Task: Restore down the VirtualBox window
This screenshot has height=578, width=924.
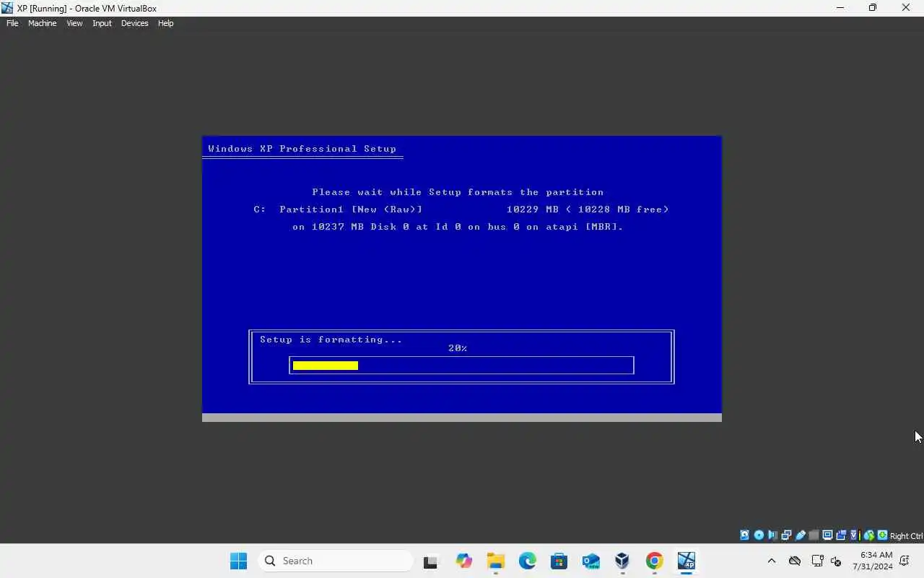Action: tap(873, 8)
